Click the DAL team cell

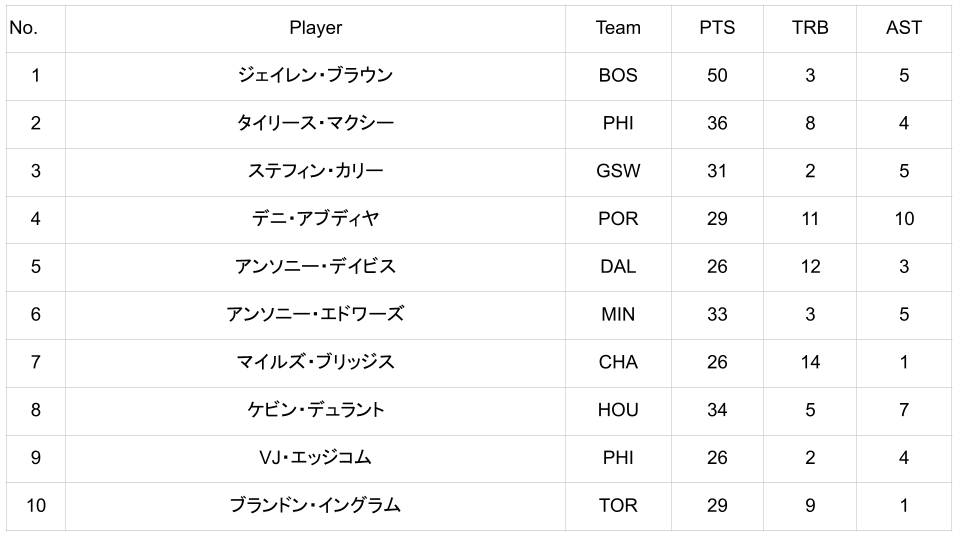point(617,267)
